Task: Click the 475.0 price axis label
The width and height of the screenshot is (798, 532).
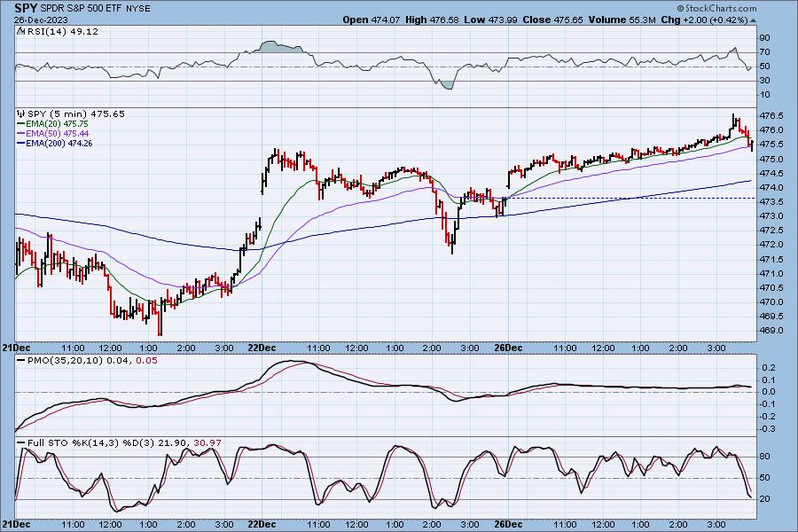Action: coord(771,159)
